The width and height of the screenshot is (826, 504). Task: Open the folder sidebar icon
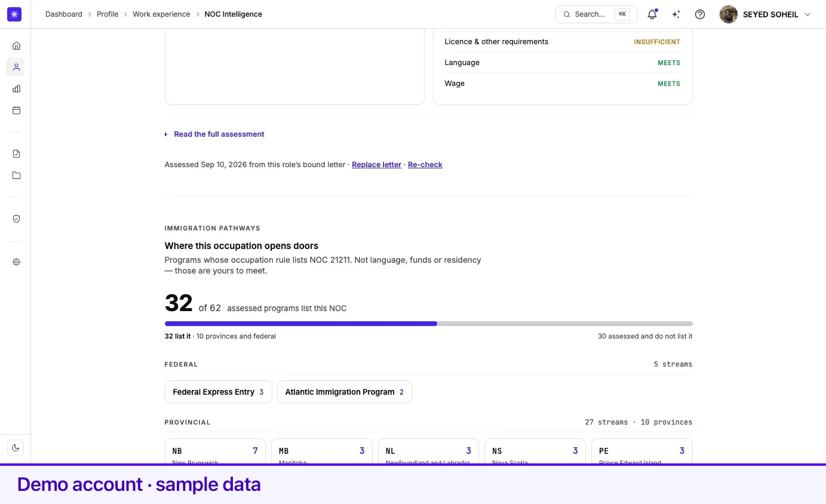click(x=16, y=175)
